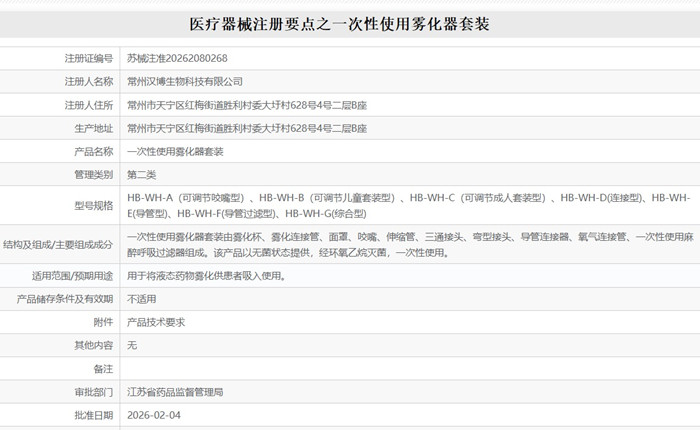
Task: Click the value 无 in 其他内容 row
Action: click(132, 346)
